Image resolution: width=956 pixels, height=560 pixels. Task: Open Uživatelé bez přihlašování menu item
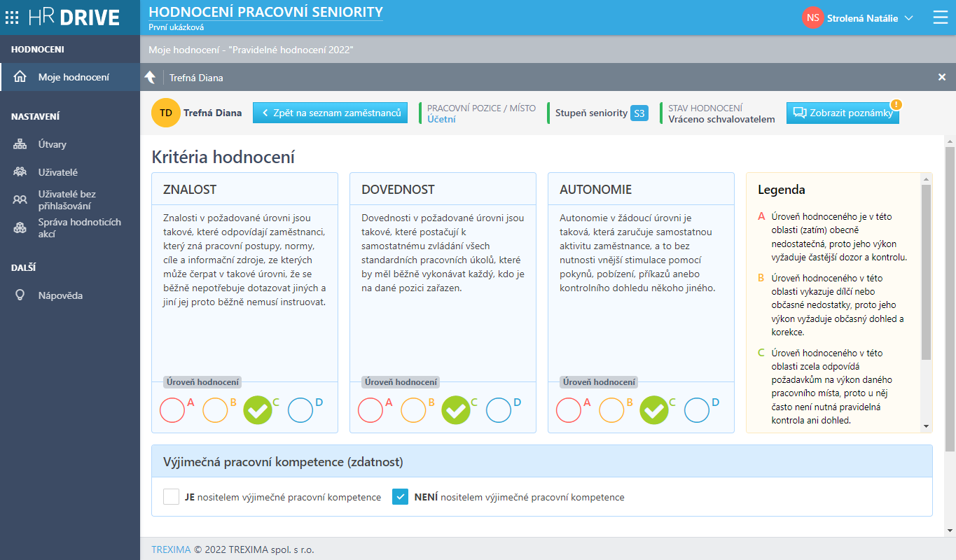[x=67, y=200]
